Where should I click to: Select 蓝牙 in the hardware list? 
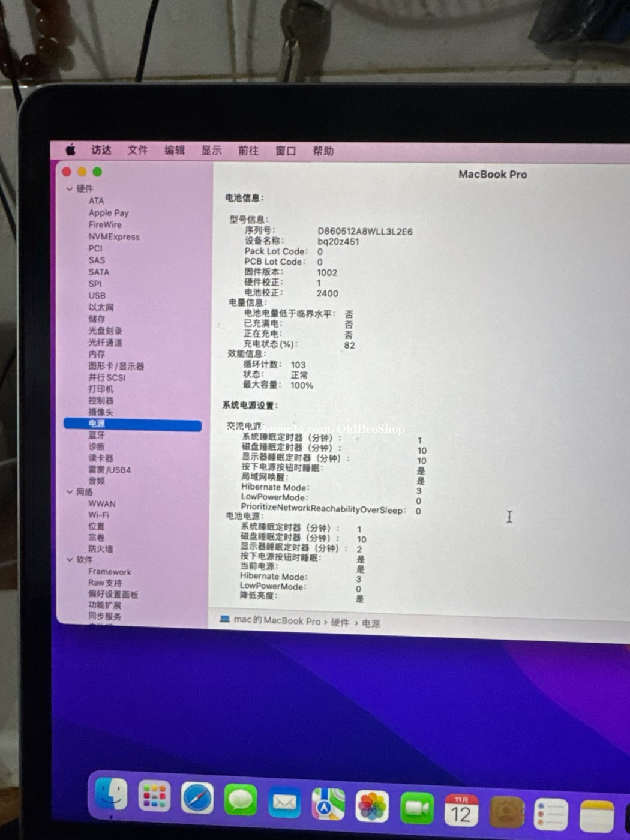tap(97, 436)
